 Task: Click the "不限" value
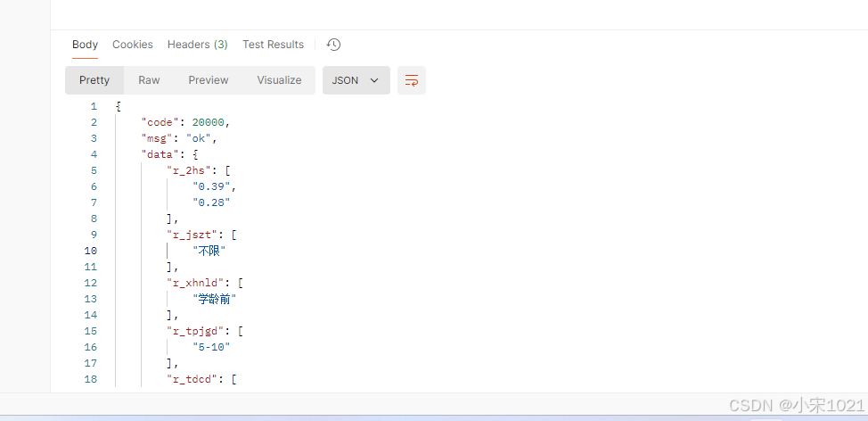click(209, 251)
